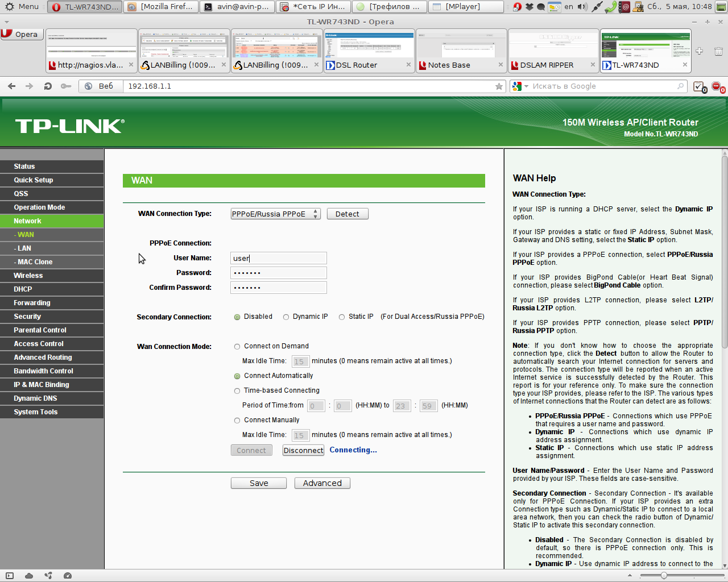Close the DSLAM RIPPER tab
728x582 pixels.
[x=593, y=65]
